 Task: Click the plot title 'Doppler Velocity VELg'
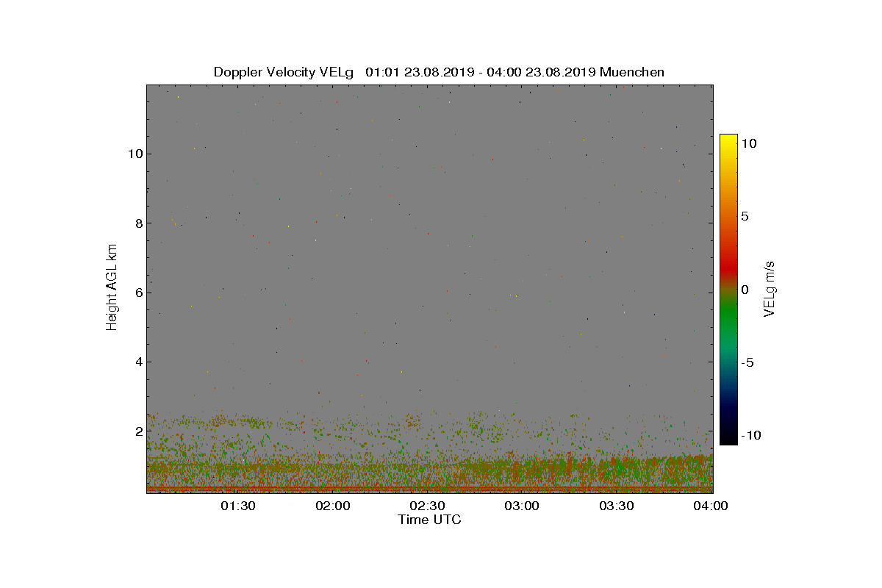pos(283,72)
